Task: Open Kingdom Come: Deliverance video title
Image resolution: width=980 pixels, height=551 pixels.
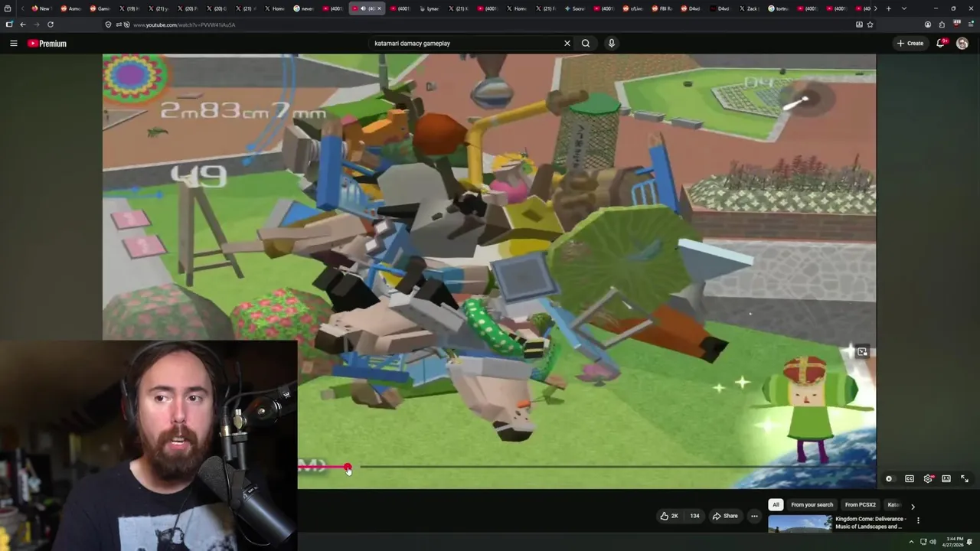Action: tap(871, 523)
